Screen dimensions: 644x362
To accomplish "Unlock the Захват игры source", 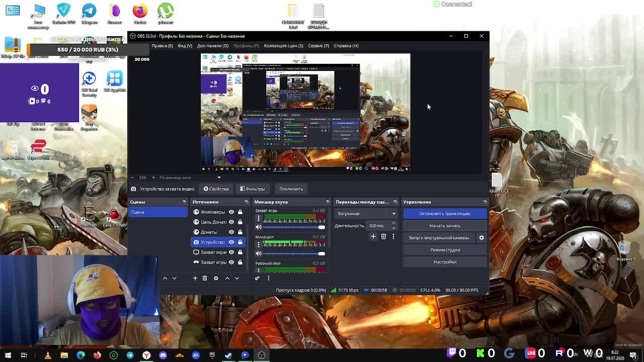I will click(x=240, y=262).
